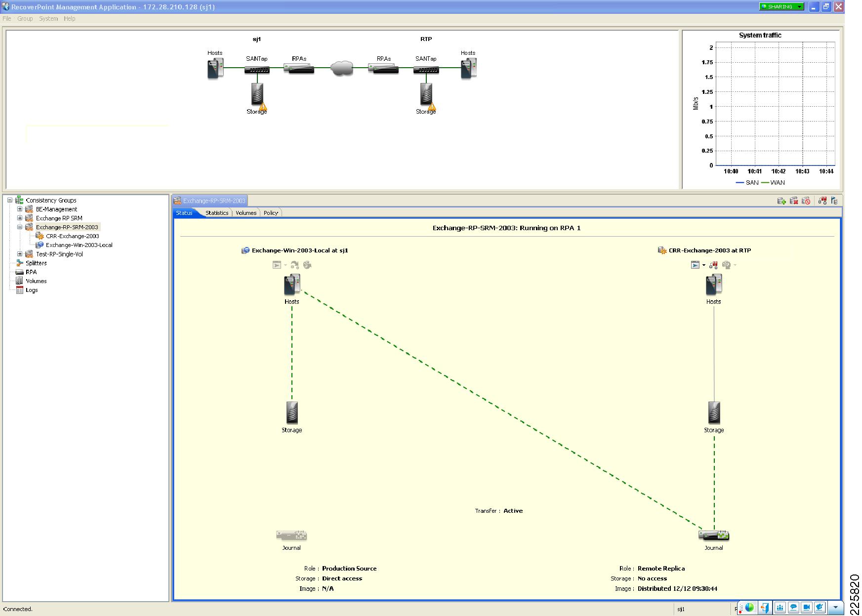Select Test-RP-Single-Vol consistency group
The height and width of the screenshot is (616, 862).
pos(59,254)
